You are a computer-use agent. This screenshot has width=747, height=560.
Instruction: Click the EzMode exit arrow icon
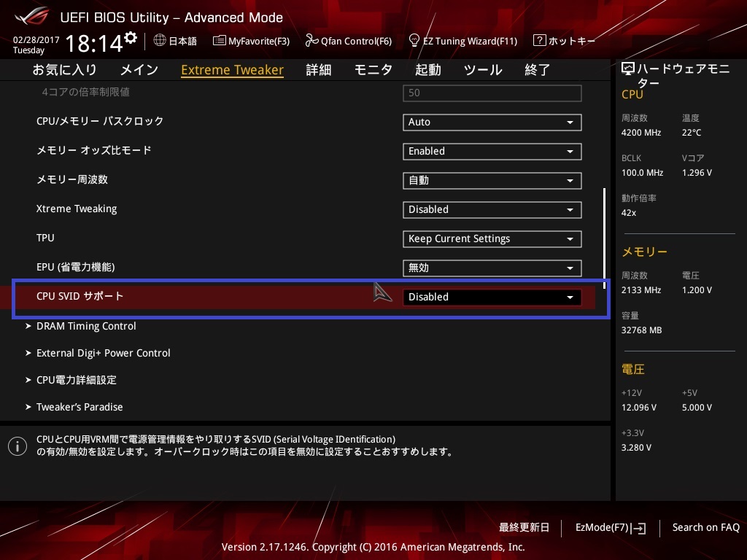pos(639,528)
